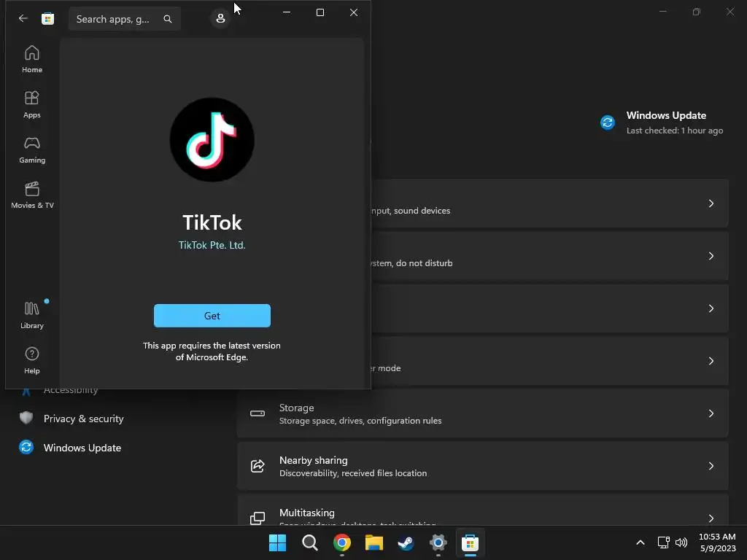747x560 pixels.
Task: Launch Google Chrome from taskbar
Action: click(342, 542)
